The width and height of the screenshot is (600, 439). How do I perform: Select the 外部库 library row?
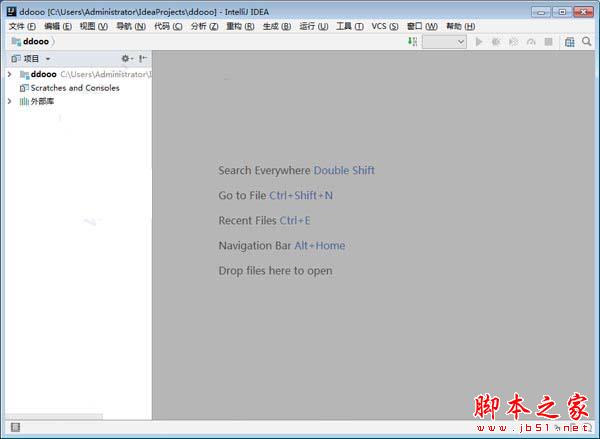pyautogui.click(x=78, y=101)
